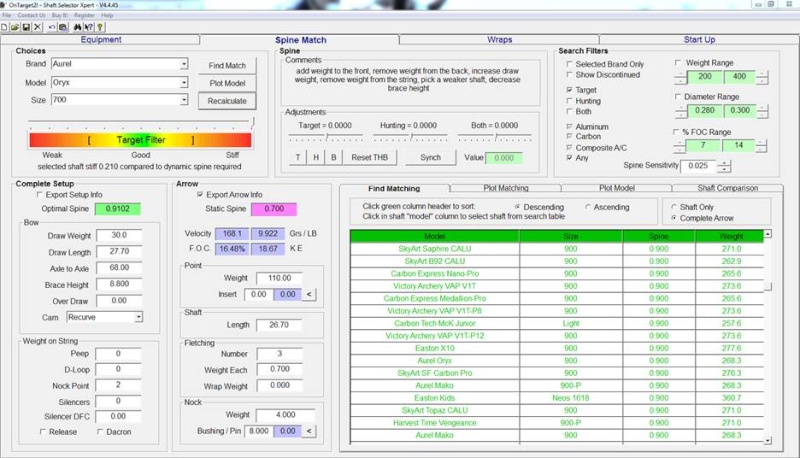Click the Find Match button
The image size is (800, 458).
pos(227,65)
